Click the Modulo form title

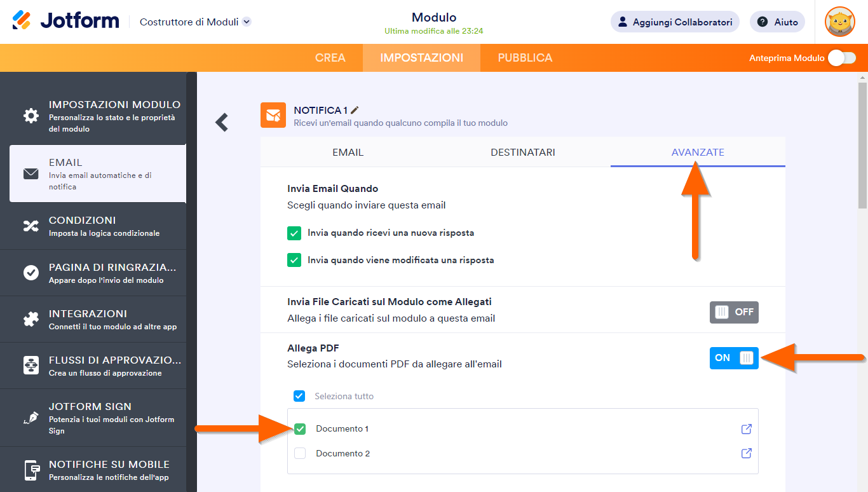click(x=434, y=17)
